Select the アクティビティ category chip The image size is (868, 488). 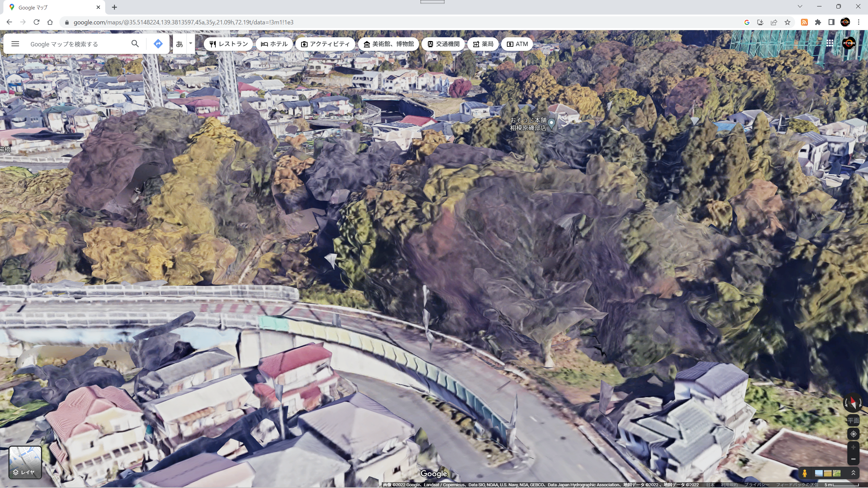[325, 44]
